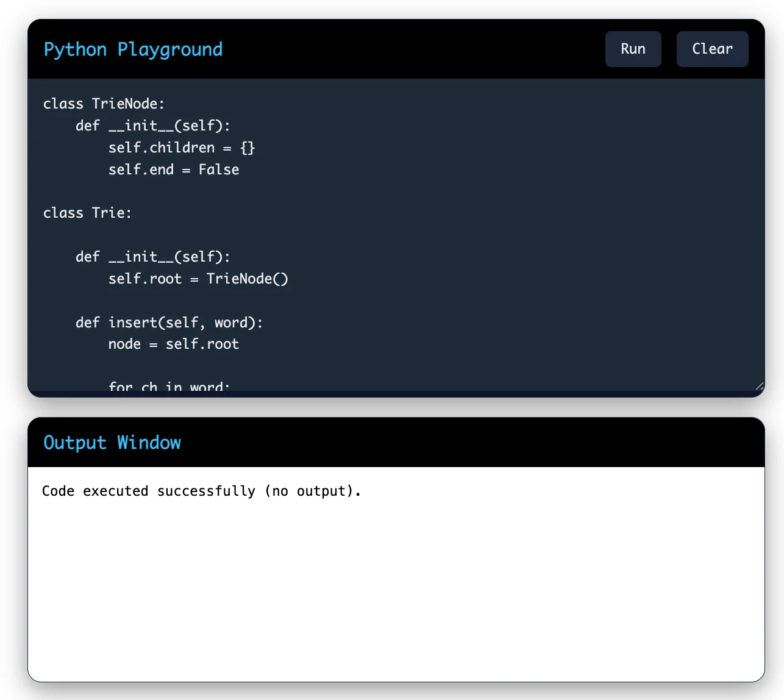This screenshot has height=700, width=784.
Task: Click the 'for ch in word:' line
Action: 169,385
